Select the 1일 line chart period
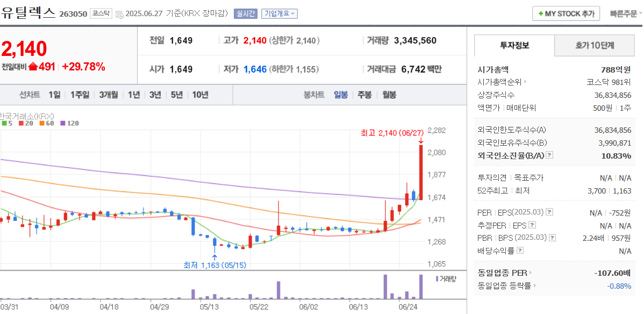 (x=54, y=95)
